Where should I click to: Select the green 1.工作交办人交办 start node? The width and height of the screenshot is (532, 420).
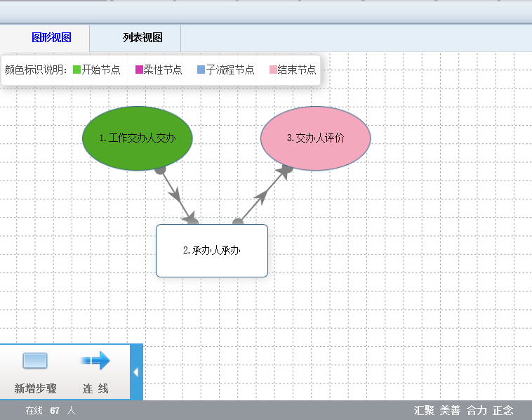tap(138, 138)
